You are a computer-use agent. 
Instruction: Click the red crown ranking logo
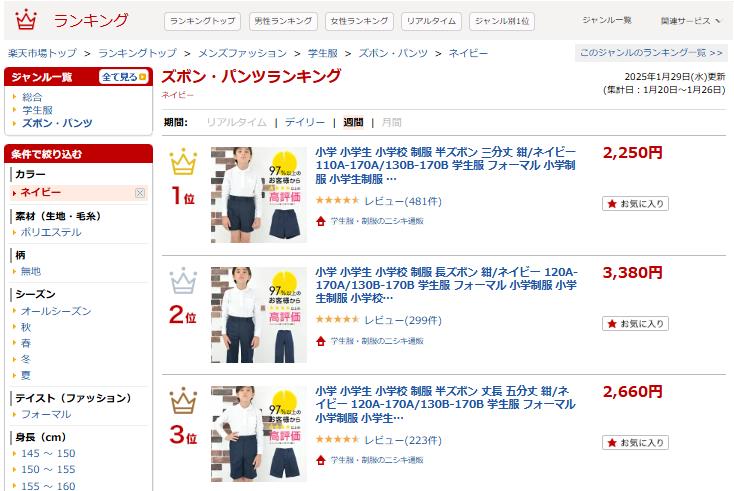pos(26,20)
